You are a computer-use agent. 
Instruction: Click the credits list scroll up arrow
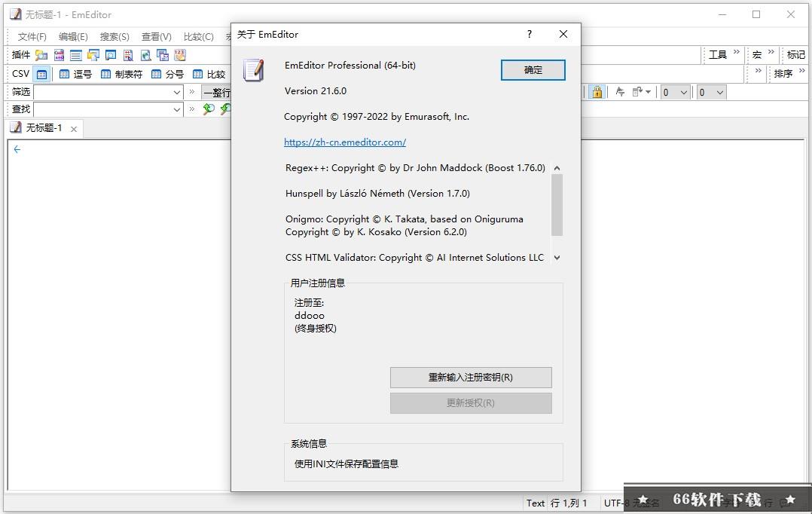557,168
